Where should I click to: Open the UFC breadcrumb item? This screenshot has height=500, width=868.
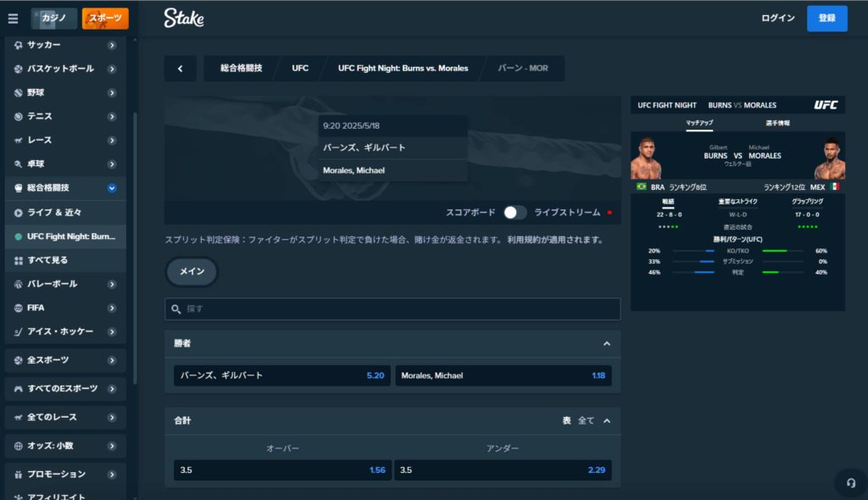[300, 68]
